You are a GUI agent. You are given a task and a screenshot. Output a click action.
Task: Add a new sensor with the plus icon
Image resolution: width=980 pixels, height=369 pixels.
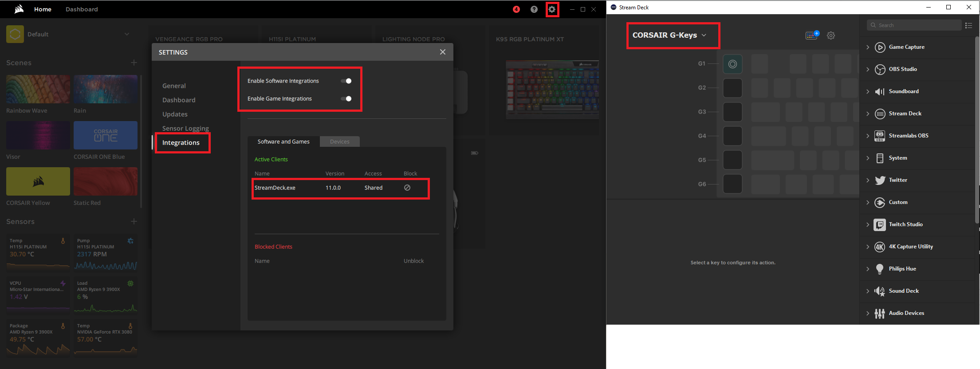tap(134, 221)
